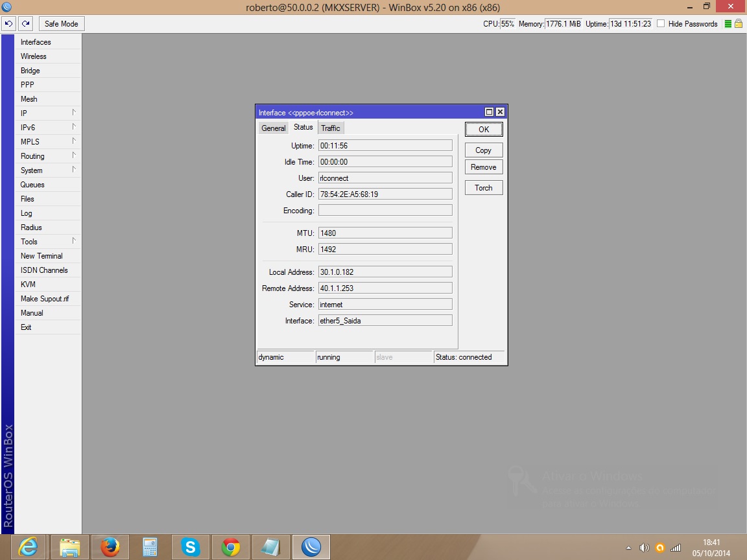Click the undo arrow in WinBox toolbar
Viewport: 747px width, 560px height.
pos(8,23)
